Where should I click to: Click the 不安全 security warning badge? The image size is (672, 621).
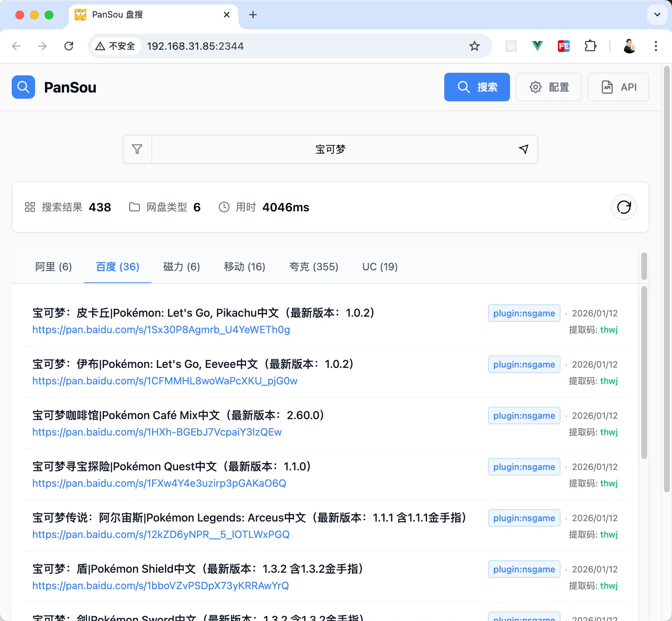(x=116, y=46)
